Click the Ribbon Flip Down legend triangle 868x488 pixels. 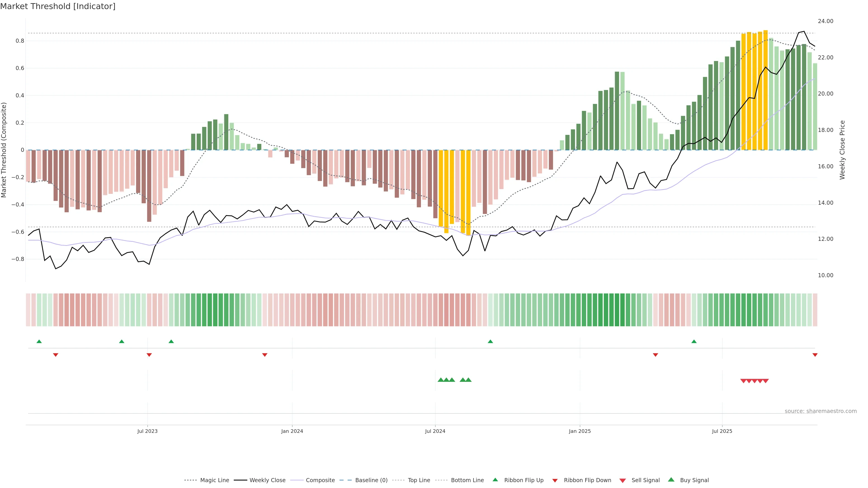coord(555,480)
